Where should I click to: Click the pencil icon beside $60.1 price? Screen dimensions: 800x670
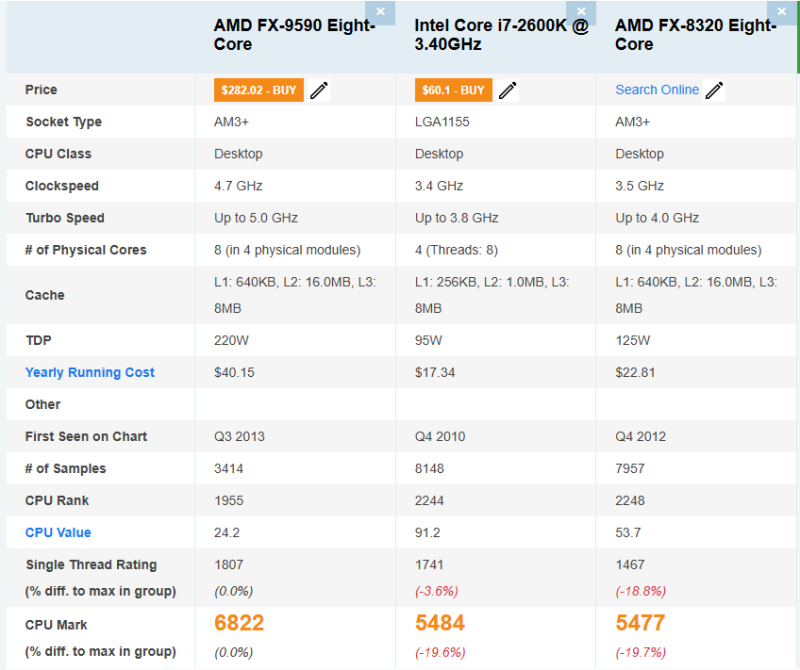pyautogui.click(x=508, y=90)
